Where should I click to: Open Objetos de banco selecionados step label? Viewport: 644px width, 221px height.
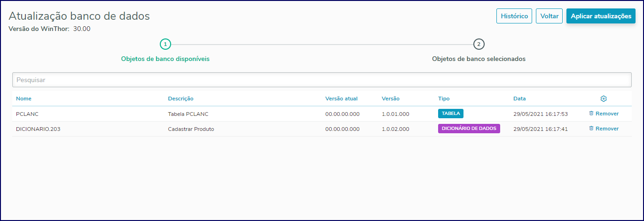[x=479, y=59]
